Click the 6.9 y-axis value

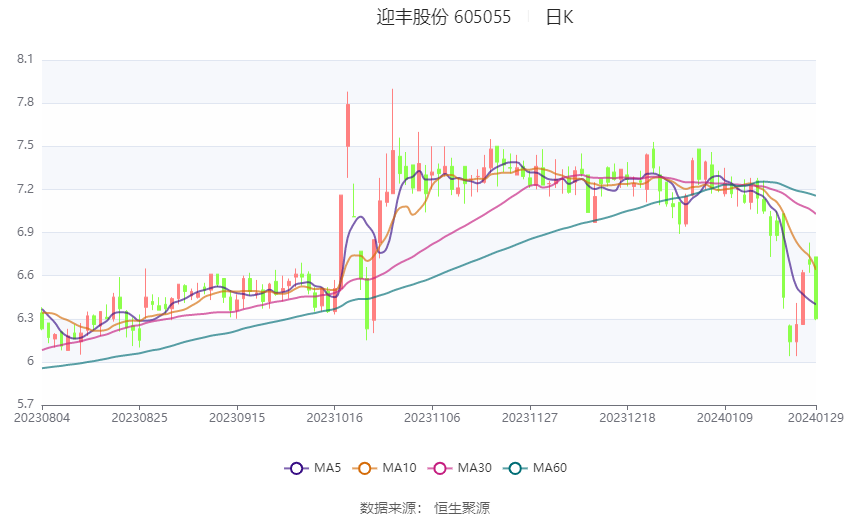(x=25, y=232)
